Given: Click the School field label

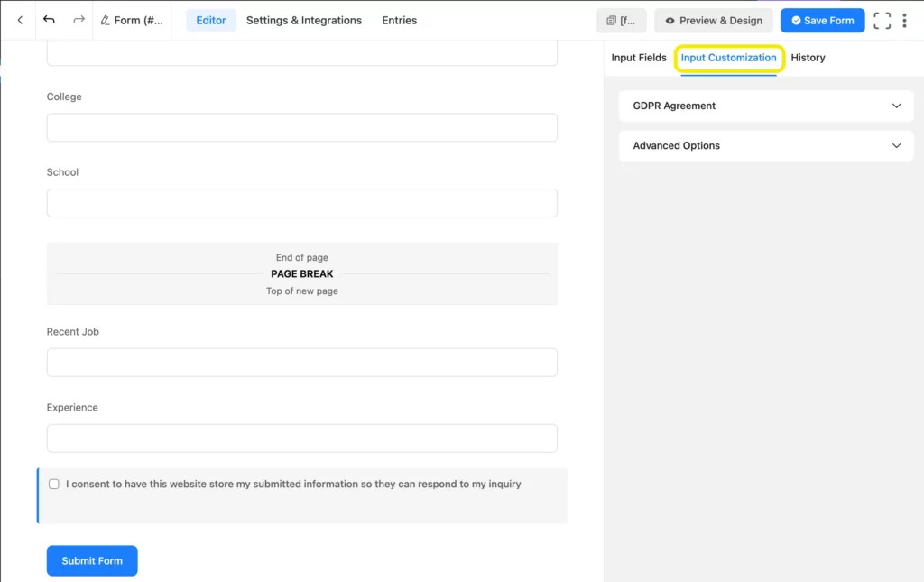Looking at the screenshot, I should (62, 172).
